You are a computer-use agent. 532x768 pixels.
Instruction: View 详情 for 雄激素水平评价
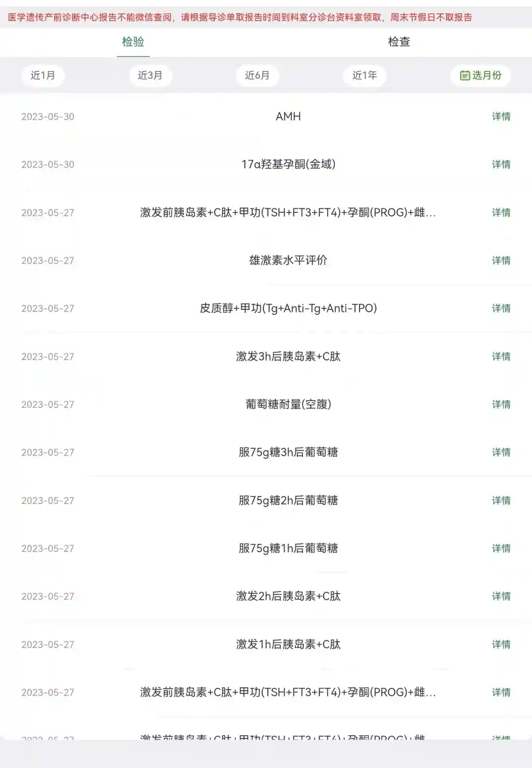[501, 261]
